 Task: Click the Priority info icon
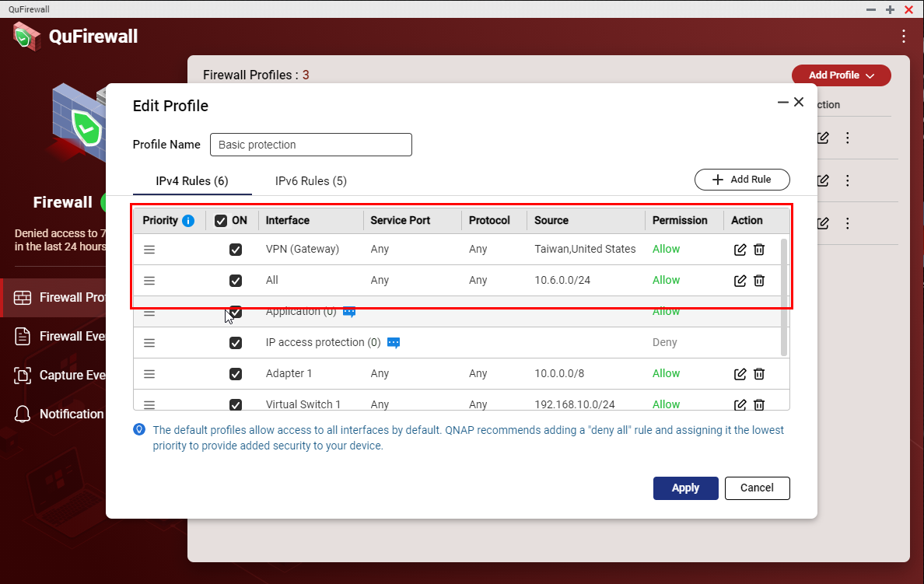point(188,221)
